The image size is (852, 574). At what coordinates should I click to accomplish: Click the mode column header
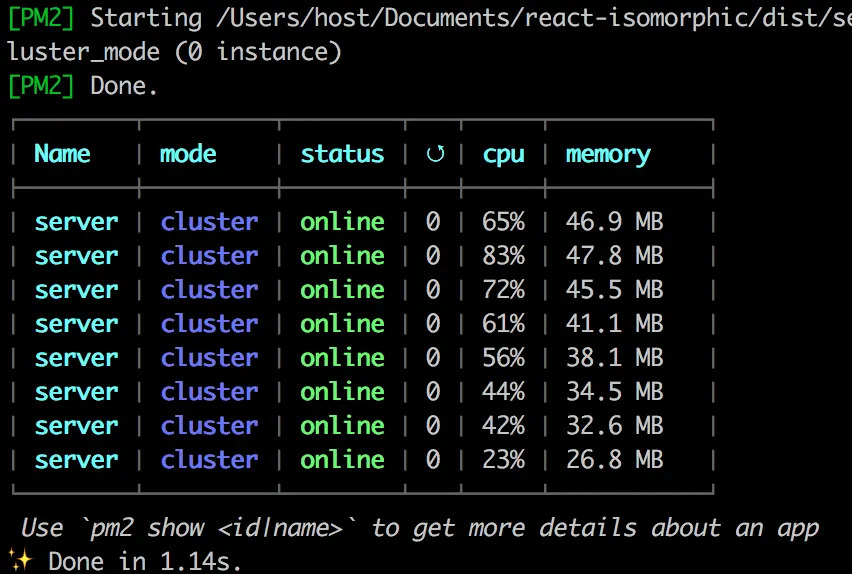188,154
